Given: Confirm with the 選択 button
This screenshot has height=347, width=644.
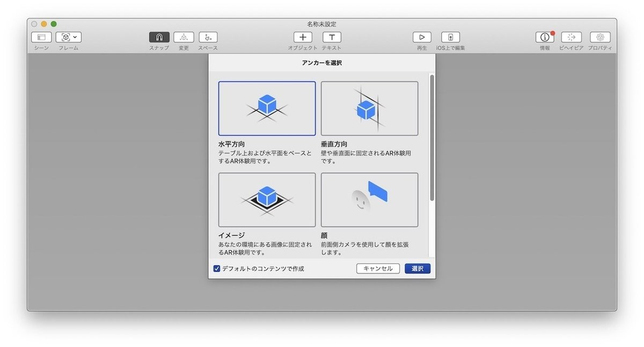Looking at the screenshot, I should click(x=418, y=268).
